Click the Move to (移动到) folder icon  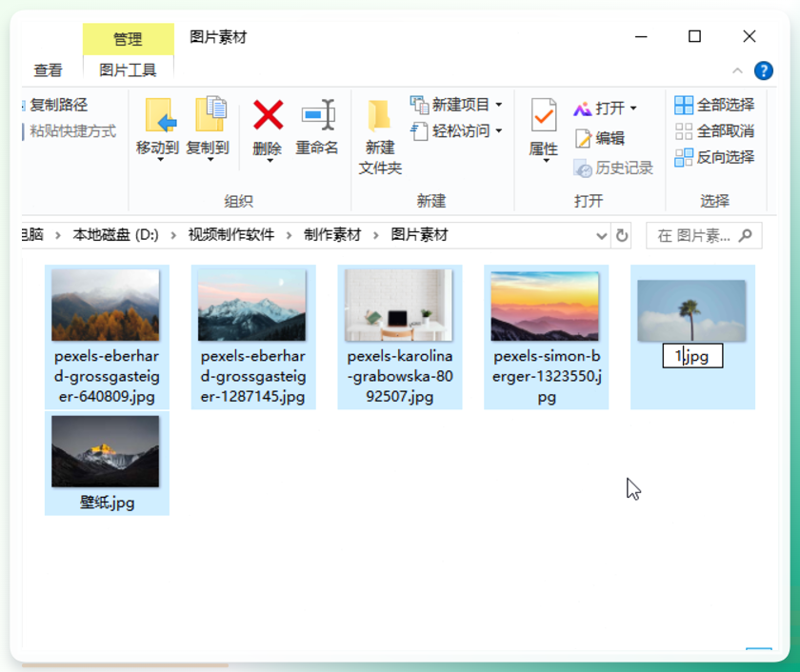click(x=160, y=115)
